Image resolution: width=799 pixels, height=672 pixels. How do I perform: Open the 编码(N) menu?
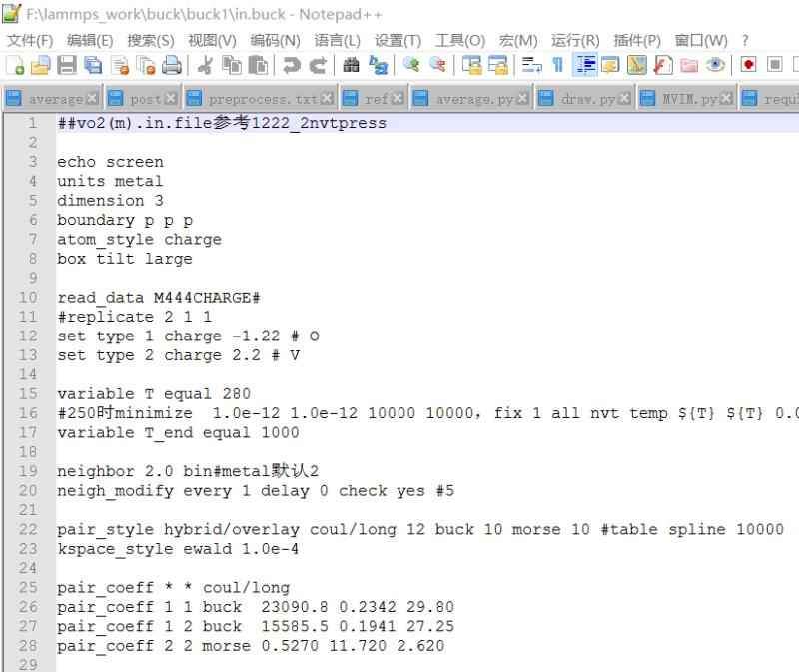click(276, 40)
